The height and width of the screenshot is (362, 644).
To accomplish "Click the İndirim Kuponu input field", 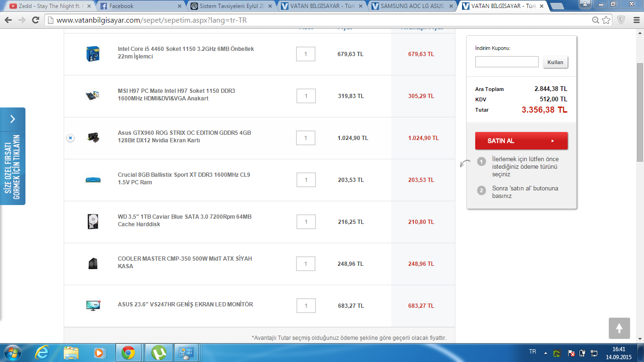I will tap(507, 62).
